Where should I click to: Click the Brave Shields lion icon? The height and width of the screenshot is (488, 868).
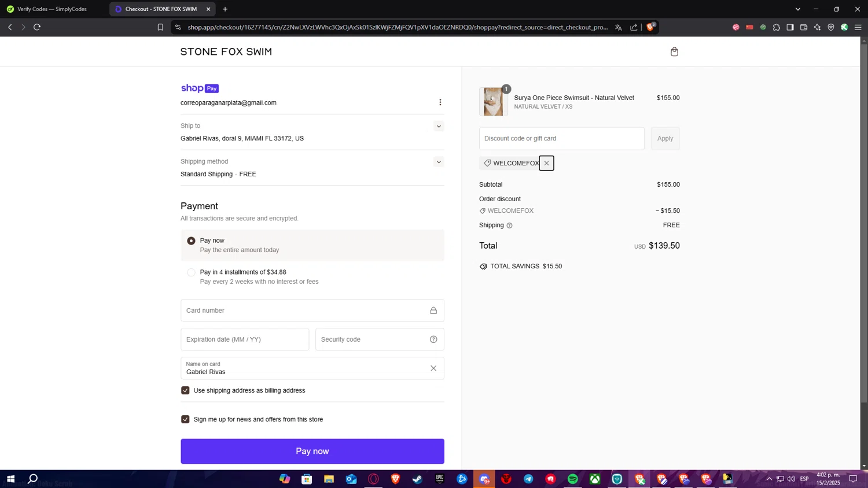click(650, 27)
